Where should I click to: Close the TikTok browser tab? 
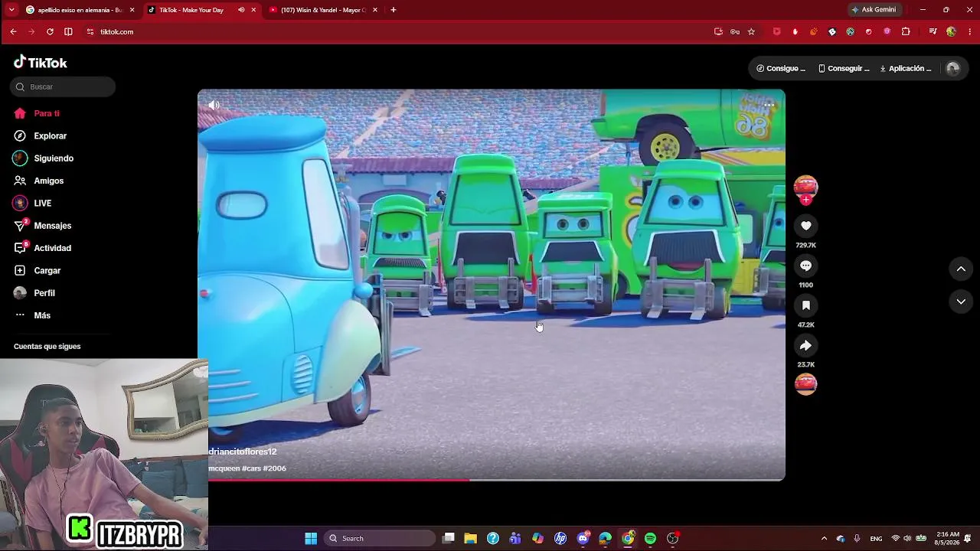click(x=253, y=10)
